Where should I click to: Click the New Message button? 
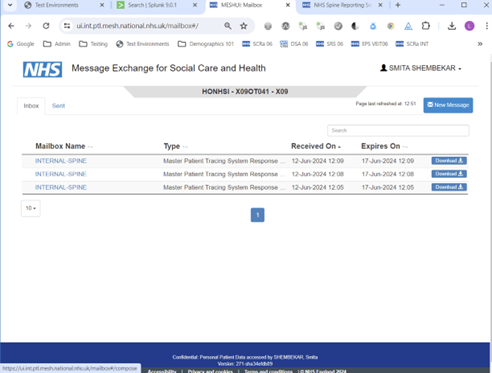click(448, 105)
